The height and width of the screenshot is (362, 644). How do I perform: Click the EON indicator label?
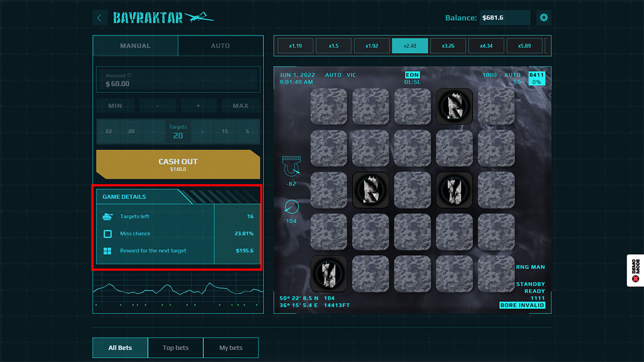point(412,75)
